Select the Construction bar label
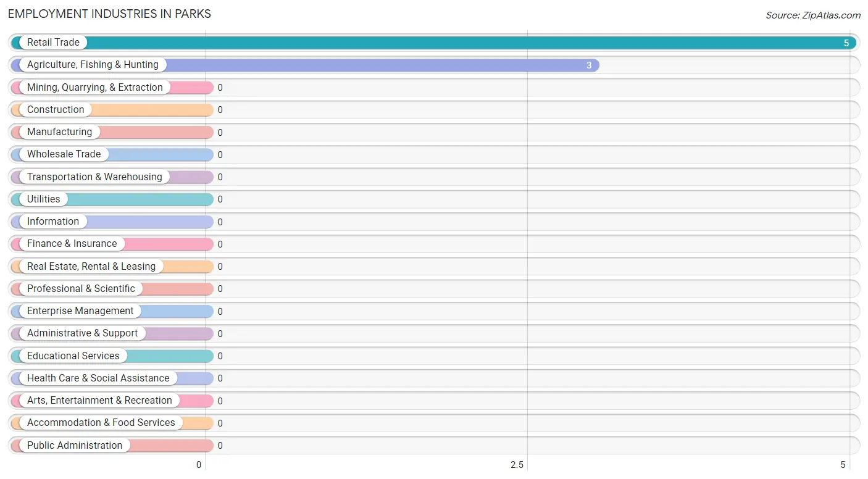 tap(56, 110)
